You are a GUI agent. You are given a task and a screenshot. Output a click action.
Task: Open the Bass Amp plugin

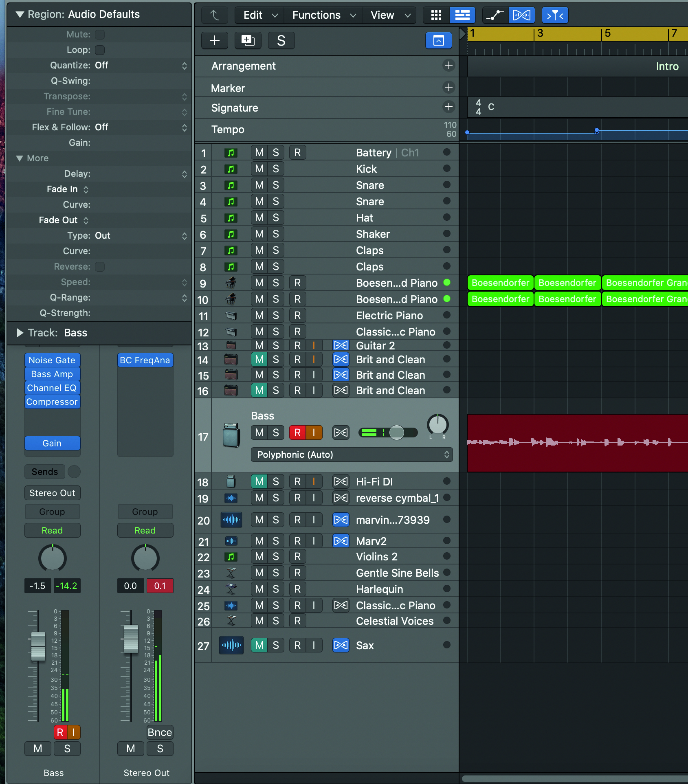point(52,374)
